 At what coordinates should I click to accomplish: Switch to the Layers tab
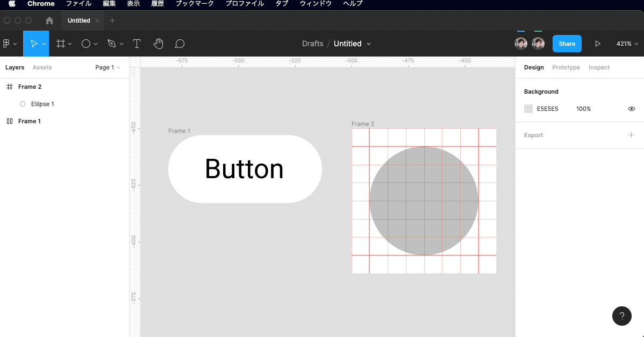[15, 67]
